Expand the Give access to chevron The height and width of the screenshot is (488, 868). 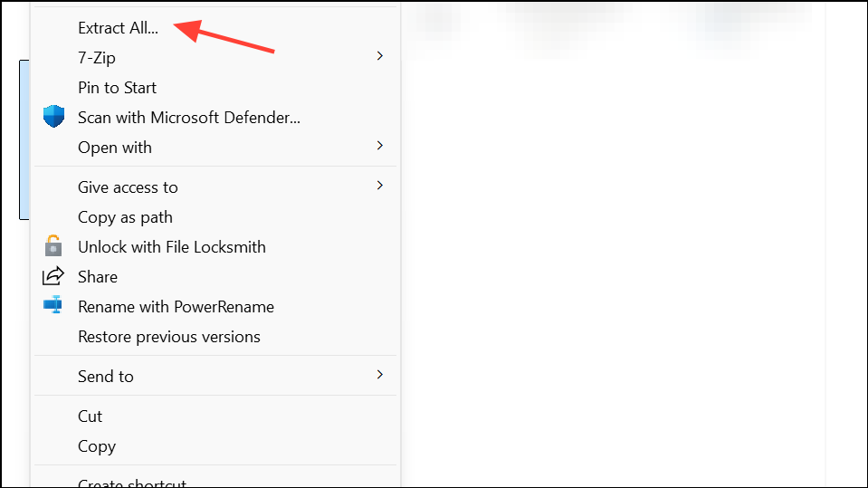[380, 186]
